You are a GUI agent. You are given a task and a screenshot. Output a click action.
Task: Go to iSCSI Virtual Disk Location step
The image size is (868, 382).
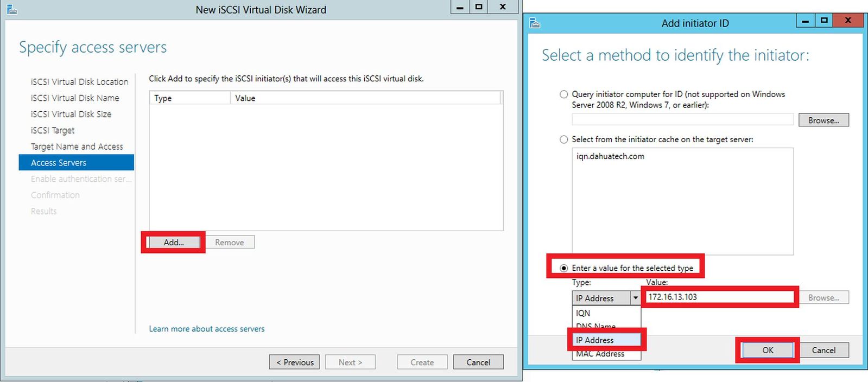(x=79, y=82)
